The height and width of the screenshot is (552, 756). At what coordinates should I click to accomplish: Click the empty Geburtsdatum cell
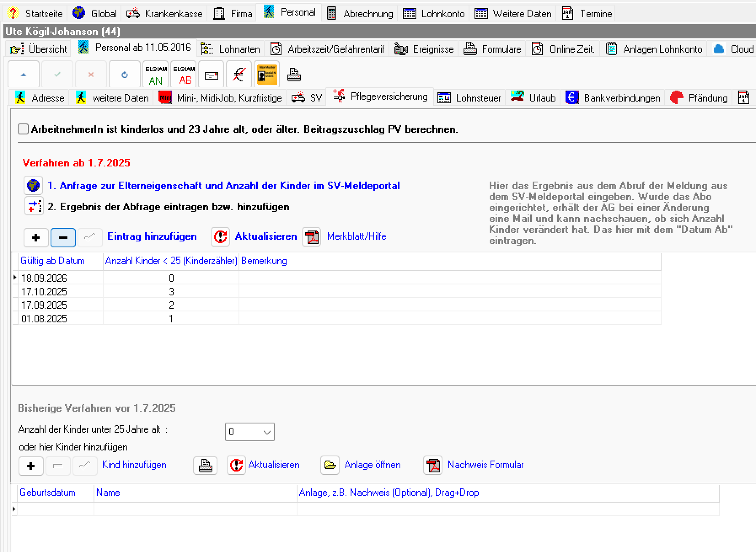coord(55,509)
